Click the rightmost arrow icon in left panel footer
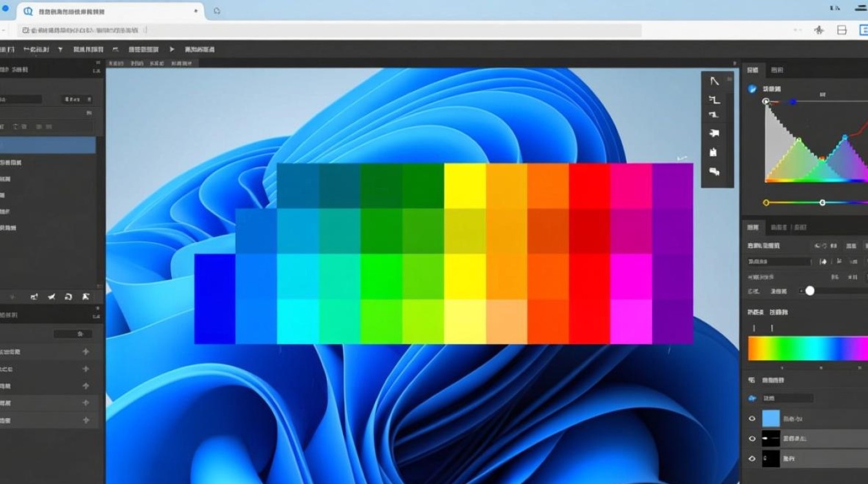This screenshot has height=484, width=868. [x=85, y=297]
